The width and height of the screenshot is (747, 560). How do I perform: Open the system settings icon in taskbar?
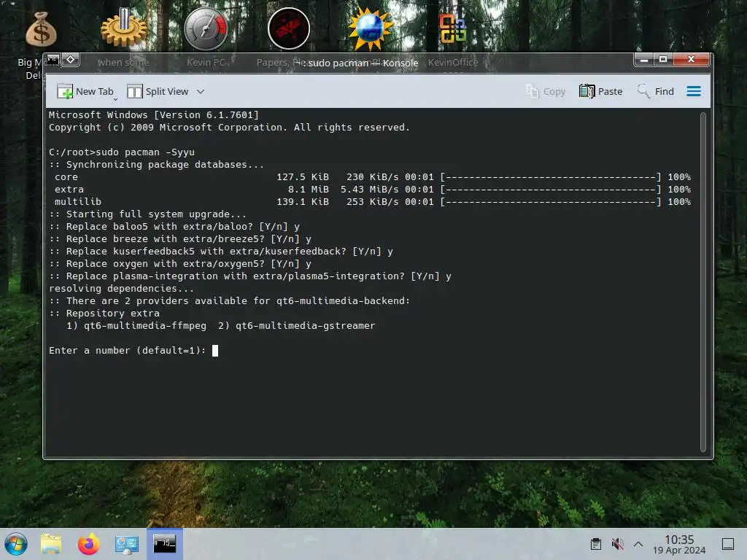pyautogui.click(x=127, y=544)
